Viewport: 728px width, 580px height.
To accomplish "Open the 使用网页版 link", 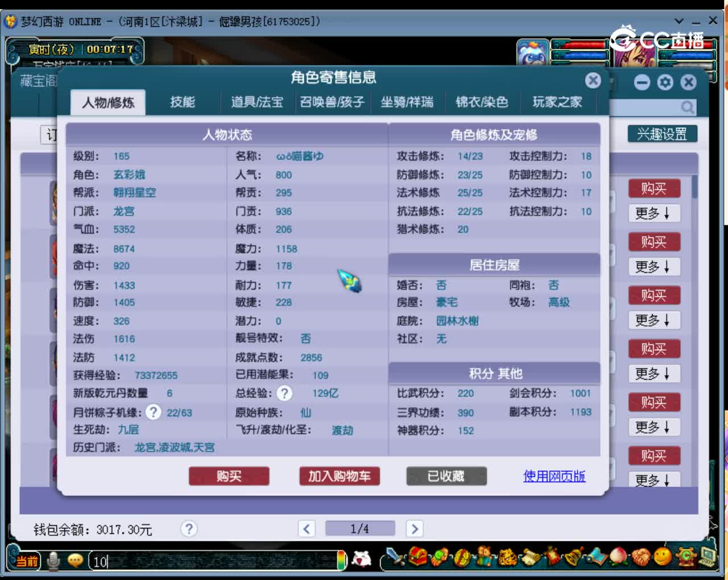I will pos(555,476).
